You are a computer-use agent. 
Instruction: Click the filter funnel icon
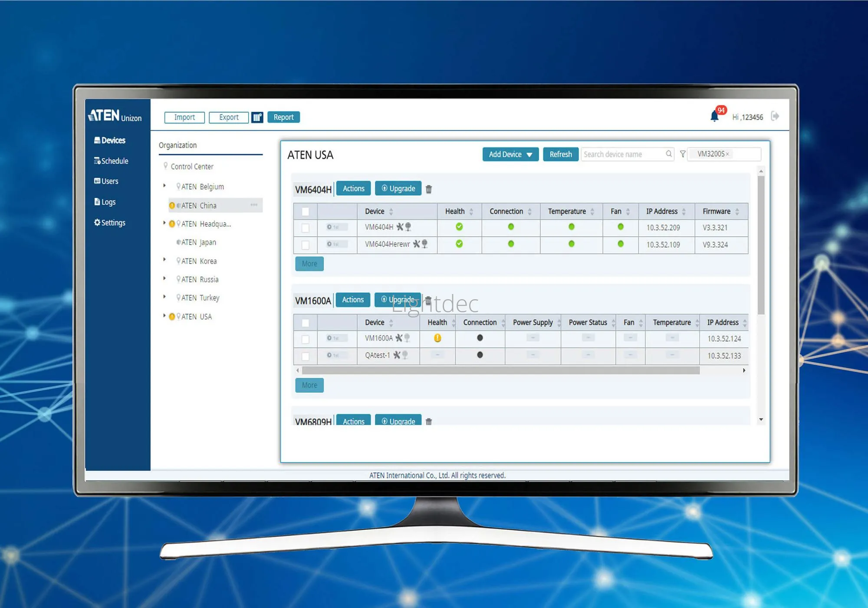(683, 154)
